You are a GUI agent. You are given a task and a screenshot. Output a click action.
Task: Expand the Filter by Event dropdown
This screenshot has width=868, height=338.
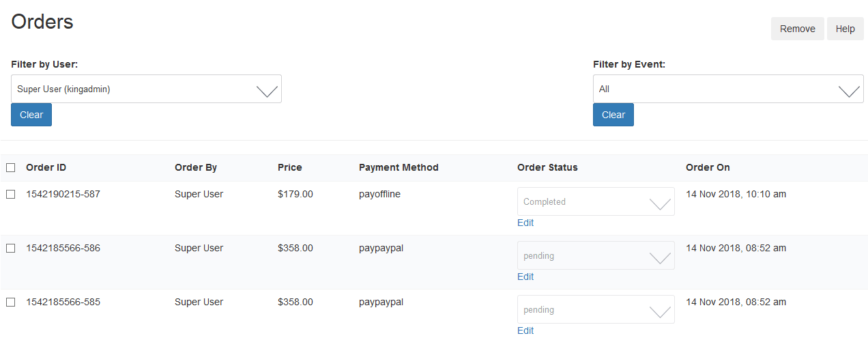728,89
